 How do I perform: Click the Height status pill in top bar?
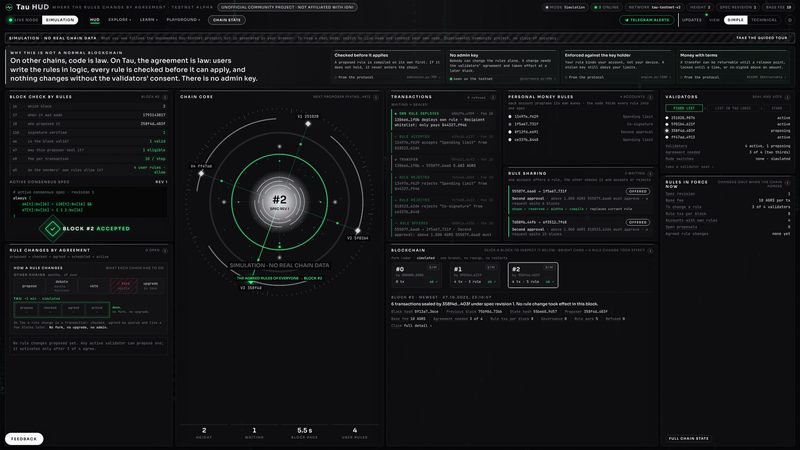click(x=700, y=7)
